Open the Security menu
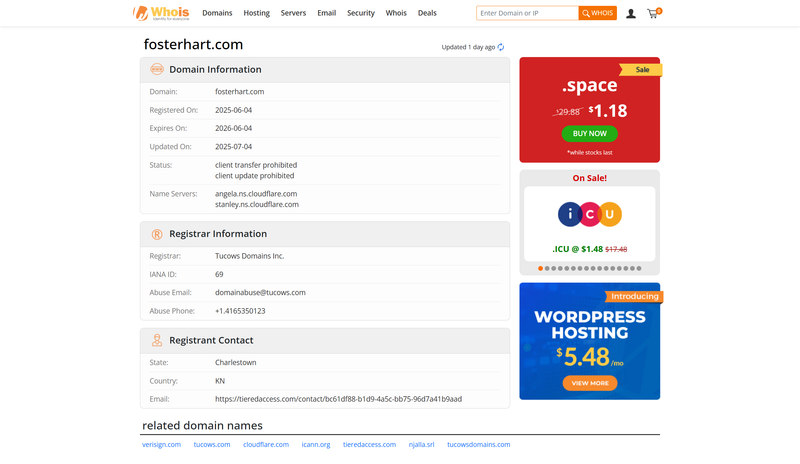Viewport: 800px width, 464px height. coord(361,13)
